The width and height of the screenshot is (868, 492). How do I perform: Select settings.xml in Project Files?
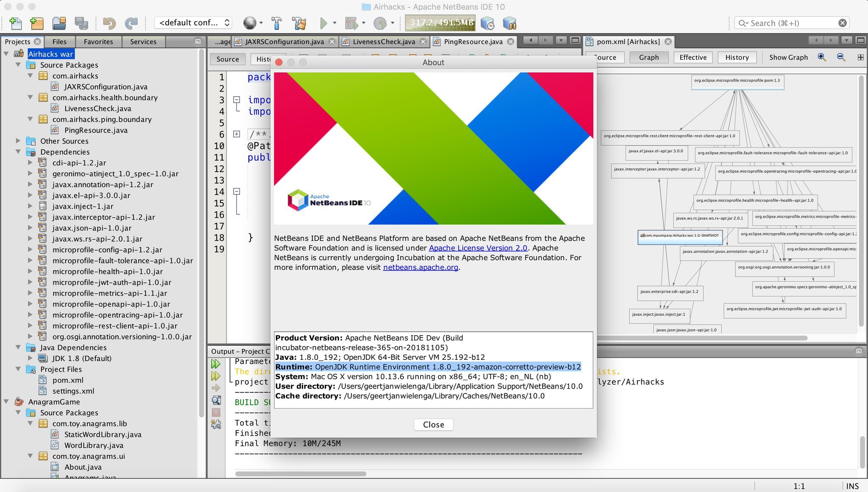[73, 391]
